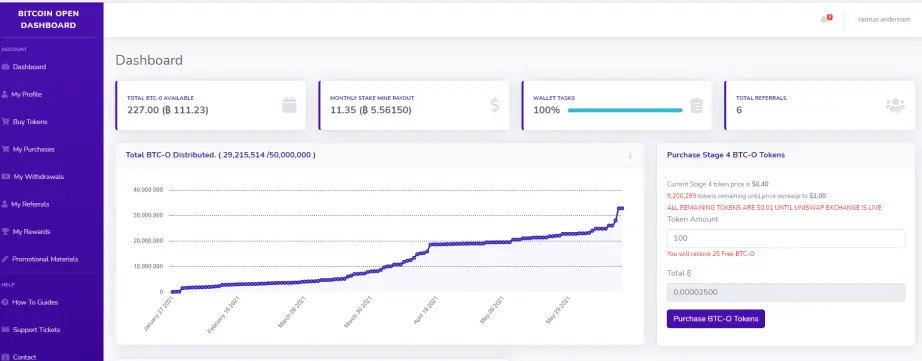Click the last data point on chart line
The image size is (922, 361).
click(622, 208)
